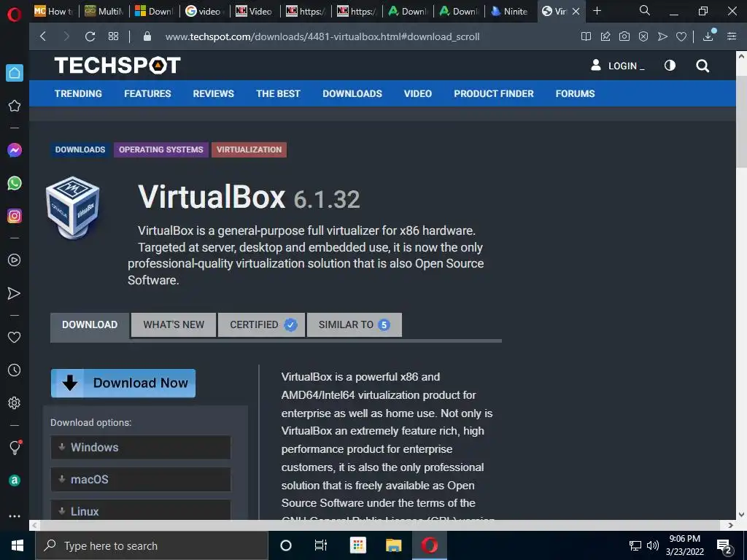Click the lightbulb tips sidebar icon
The width and height of the screenshot is (747, 560).
15,447
